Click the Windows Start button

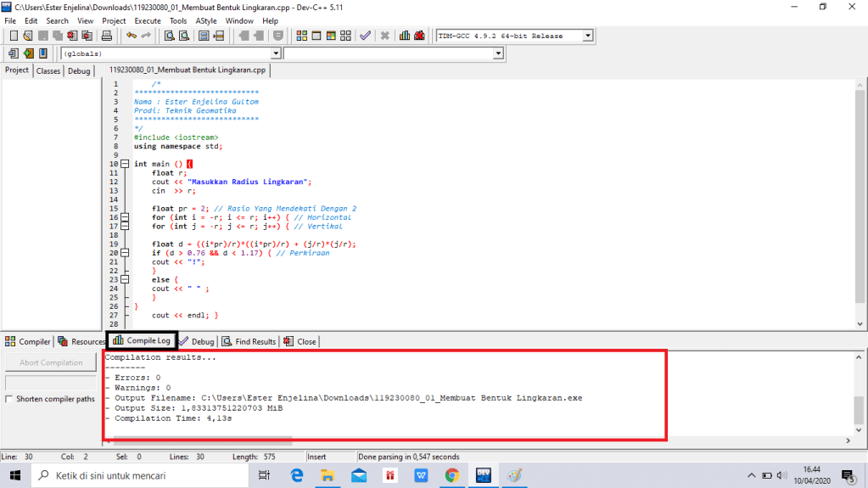[15, 475]
